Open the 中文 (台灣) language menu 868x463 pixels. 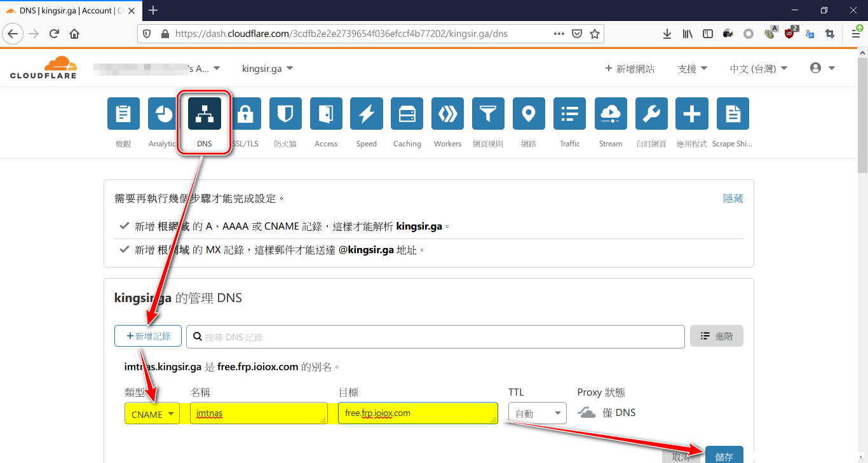tap(759, 69)
